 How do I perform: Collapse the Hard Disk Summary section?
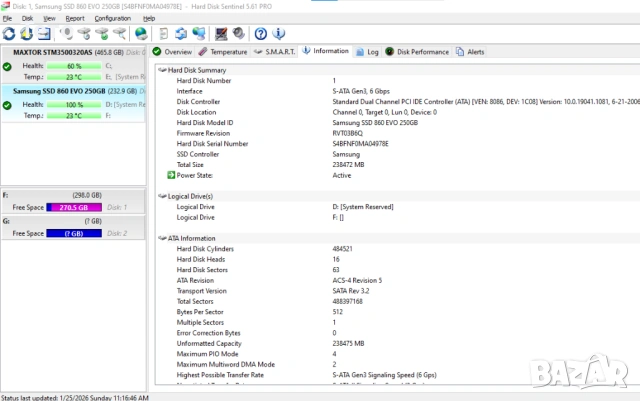(x=162, y=70)
